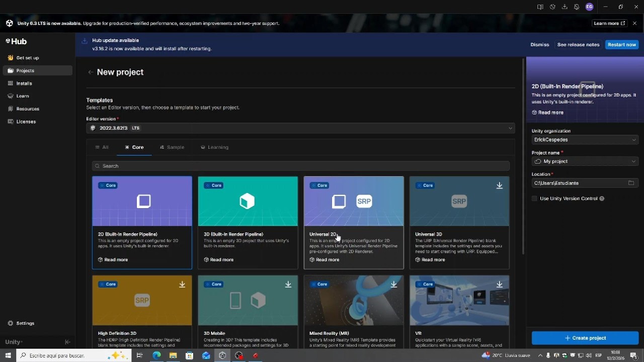Open the Windows Start menu
The height and width of the screenshot is (362, 644).
(8, 355)
